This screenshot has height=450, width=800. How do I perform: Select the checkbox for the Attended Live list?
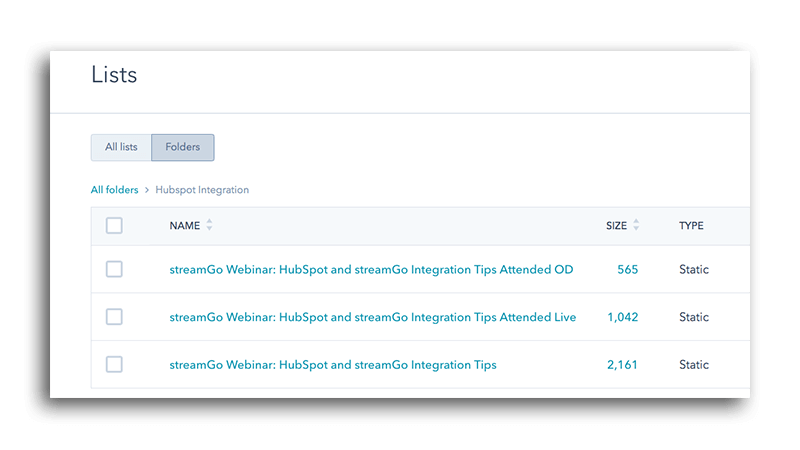[x=114, y=317]
